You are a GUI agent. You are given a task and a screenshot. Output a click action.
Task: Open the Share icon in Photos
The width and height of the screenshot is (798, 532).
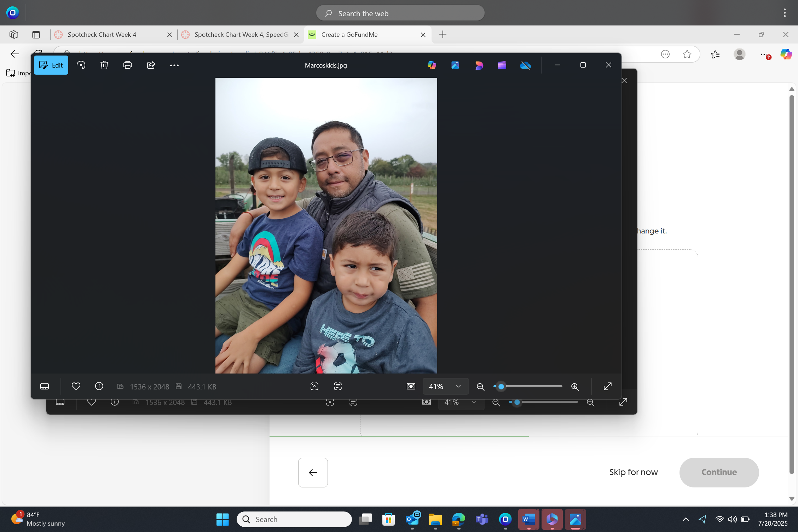pyautogui.click(x=151, y=65)
